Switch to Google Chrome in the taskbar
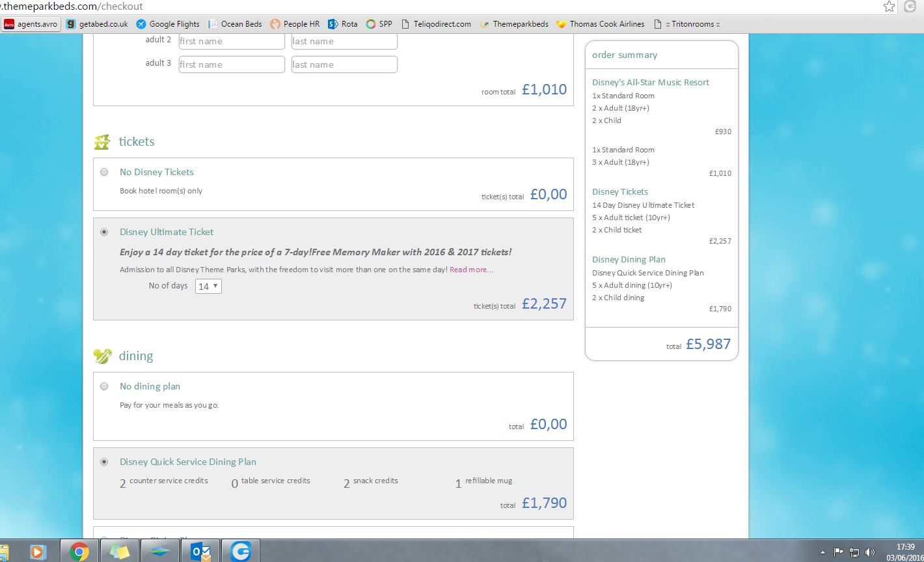 click(79, 552)
